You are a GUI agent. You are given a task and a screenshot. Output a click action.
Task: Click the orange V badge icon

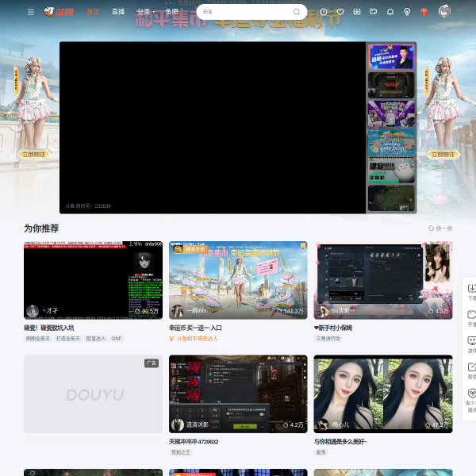172,339
